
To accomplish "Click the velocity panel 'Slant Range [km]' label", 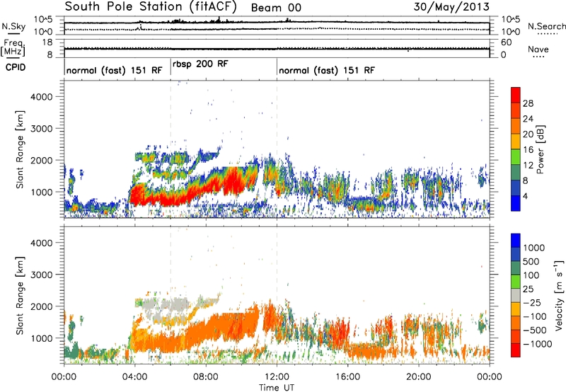I will [21, 296].
